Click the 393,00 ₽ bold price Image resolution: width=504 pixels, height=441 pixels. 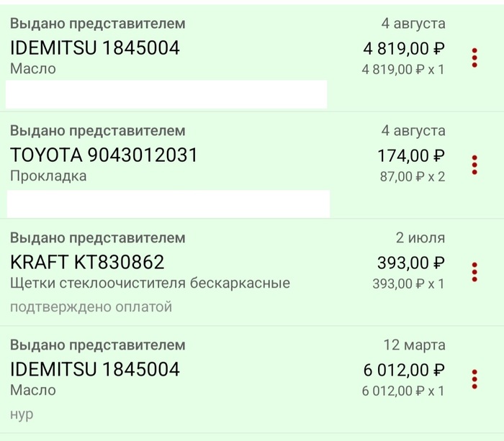410,263
